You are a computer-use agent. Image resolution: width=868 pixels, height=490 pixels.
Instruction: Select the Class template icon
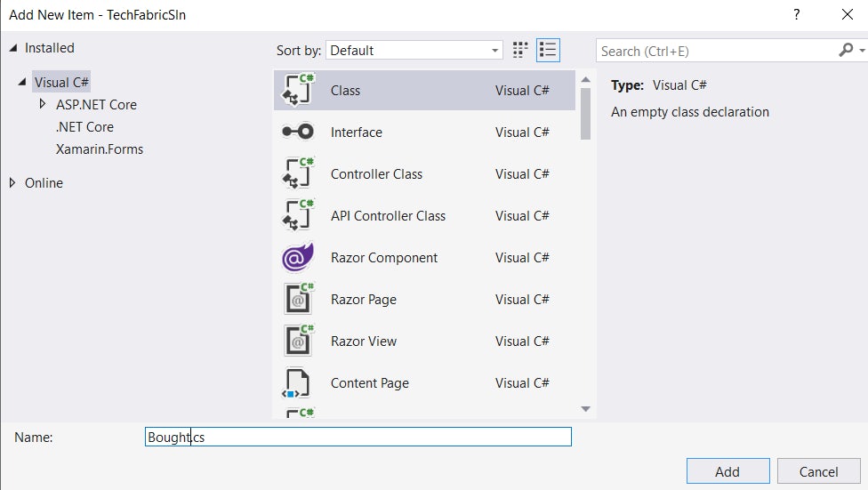point(299,90)
